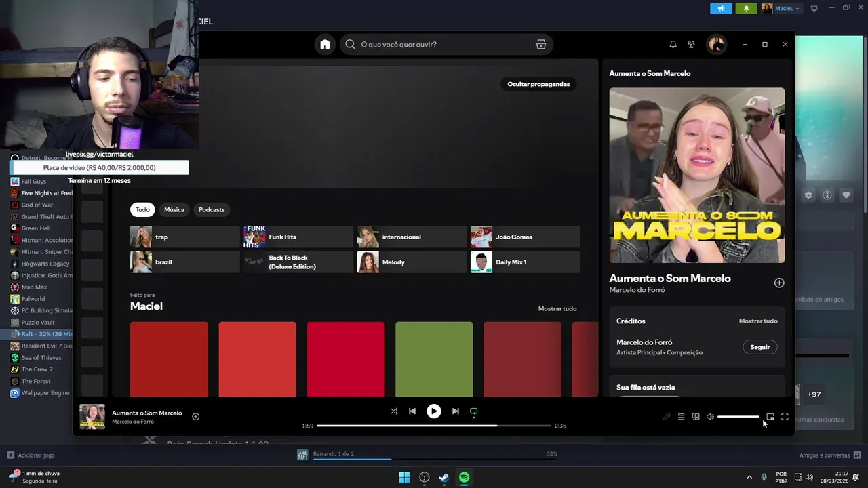Viewport: 868px width, 488px height.
Task: Select the Podcasts filter chip
Action: (212, 209)
